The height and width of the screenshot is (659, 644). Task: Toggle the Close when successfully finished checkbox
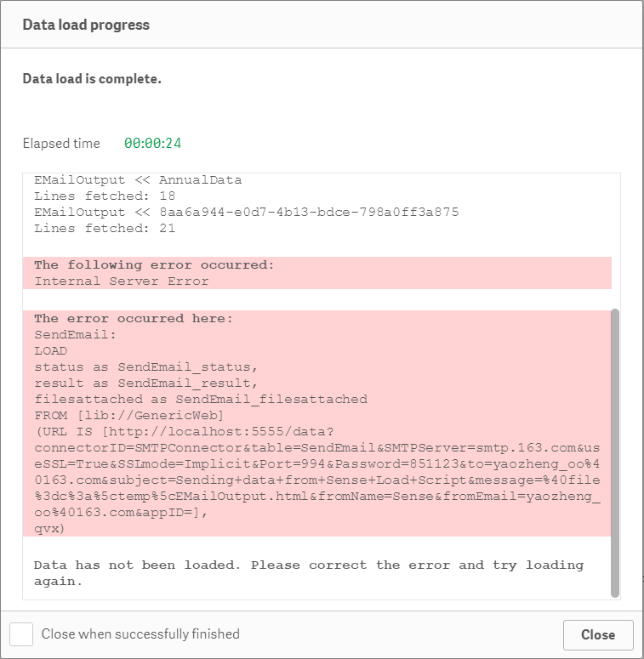coord(21,634)
